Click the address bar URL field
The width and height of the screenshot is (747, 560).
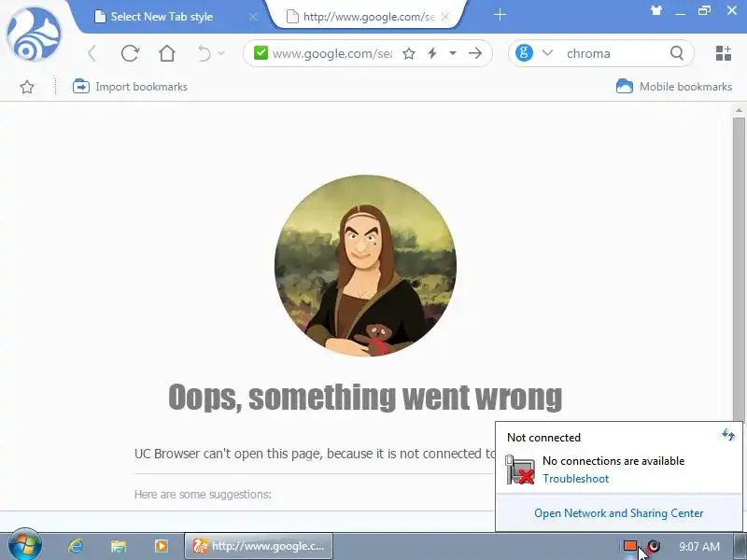coord(332,53)
